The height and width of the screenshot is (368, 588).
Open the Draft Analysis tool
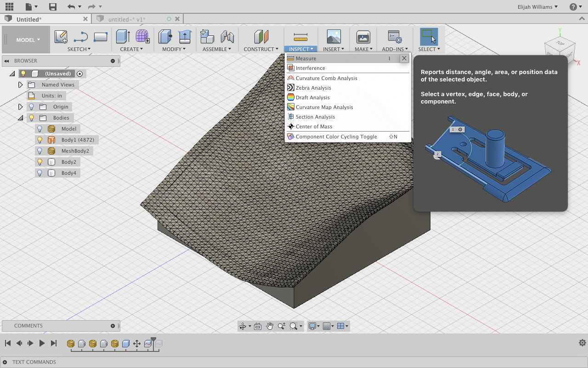tap(312, 97)
